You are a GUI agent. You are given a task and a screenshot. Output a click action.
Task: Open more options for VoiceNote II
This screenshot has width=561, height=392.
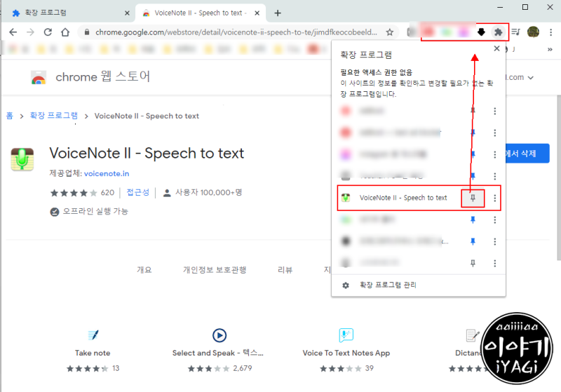(x=495, y=198)
